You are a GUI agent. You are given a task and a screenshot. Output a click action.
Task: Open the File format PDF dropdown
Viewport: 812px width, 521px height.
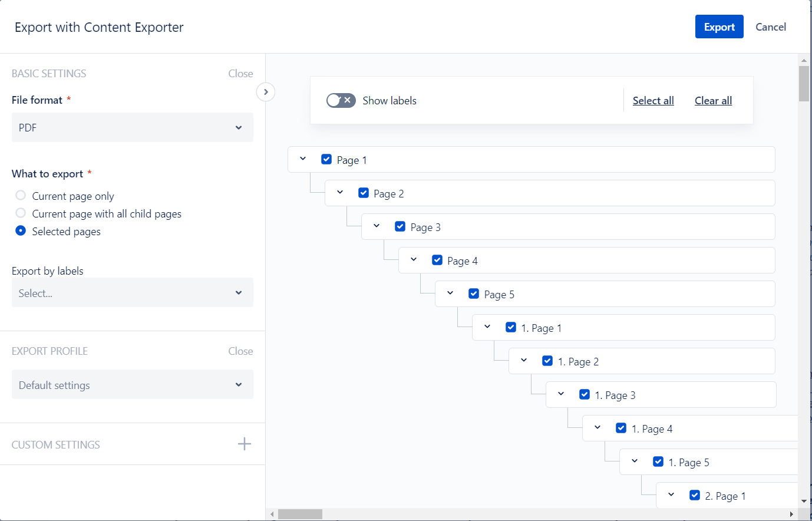coord(133,127)
